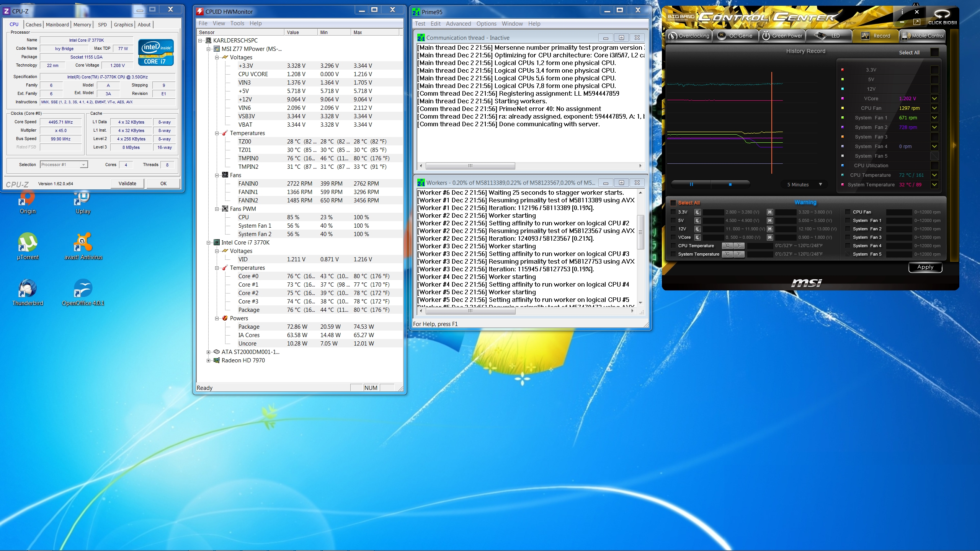The width and height of the screenshot is (980, 551).
Task: Enable 3.3V in History Record list
Action: 934,70
